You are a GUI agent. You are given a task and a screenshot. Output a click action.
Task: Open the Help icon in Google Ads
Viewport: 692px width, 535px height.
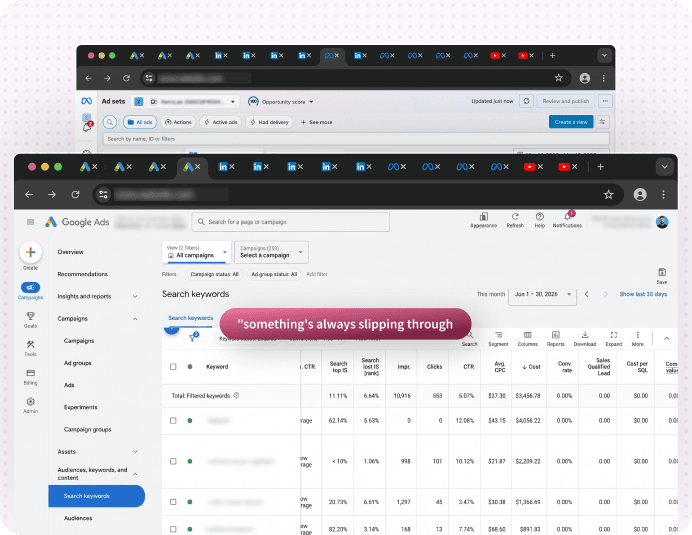click(x=539, y=216)
